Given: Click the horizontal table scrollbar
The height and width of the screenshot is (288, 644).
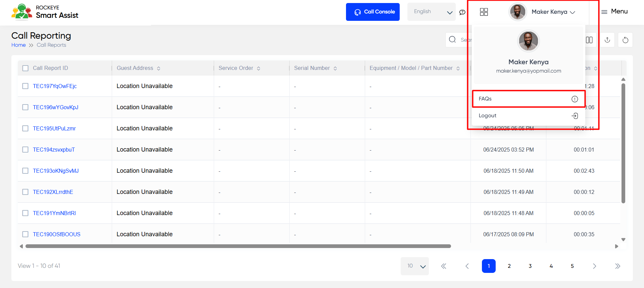Looking at the screenshot, I should [238, 246].
